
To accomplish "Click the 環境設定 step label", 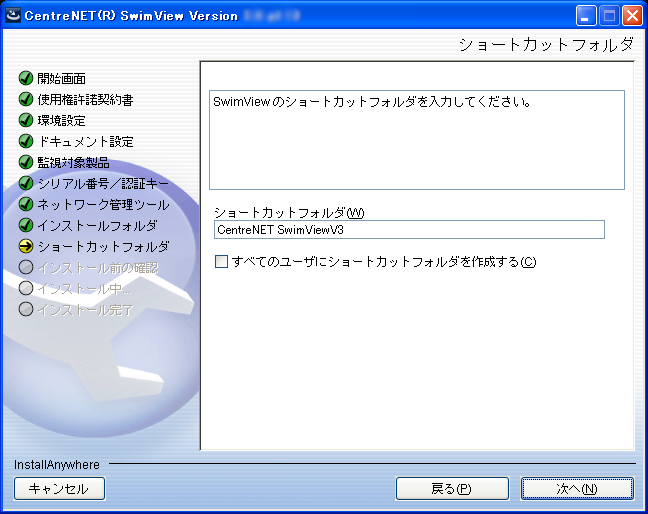I will click(x=62, y=121).
